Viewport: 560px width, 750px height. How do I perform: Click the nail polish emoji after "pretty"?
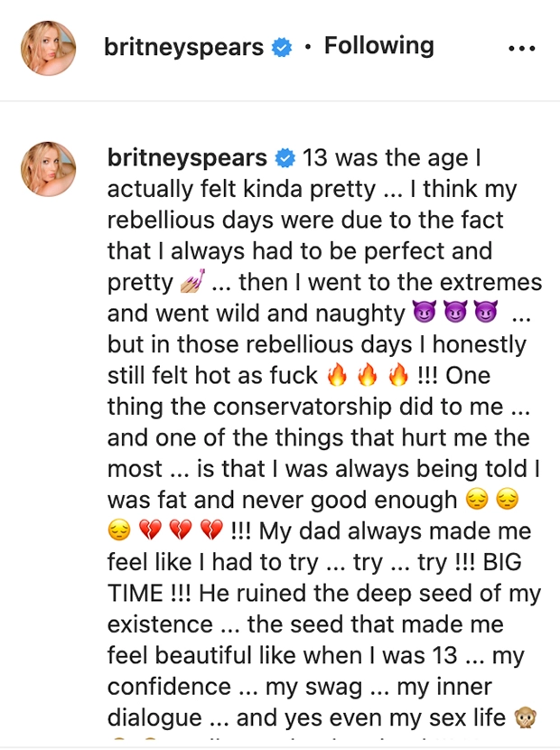[x=192, y=281]
